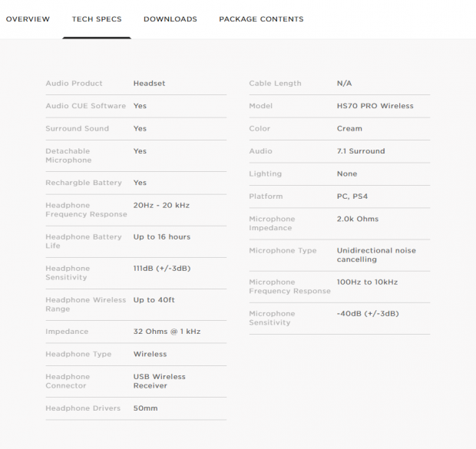
Task: Click the 'PC, PS4' value
Action: [x=352, y=196]
